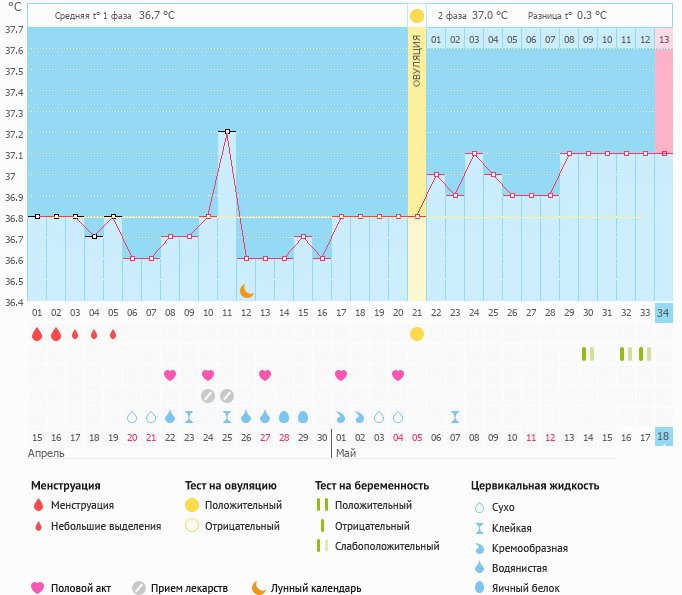The height and width of the screenshot is (595, 682).
Task: Select the highlighted cycle day 34 cell
Action: [664, 313]
